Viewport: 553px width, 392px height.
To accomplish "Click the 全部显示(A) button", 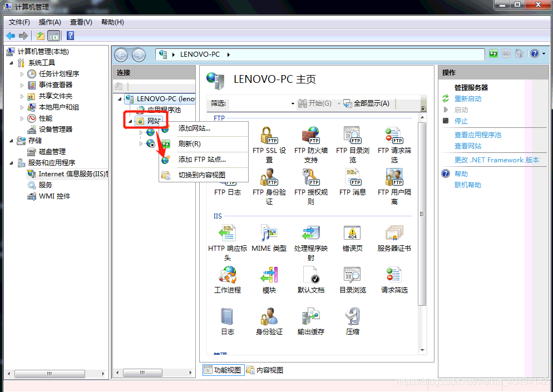I will click(x=367, y=103).
